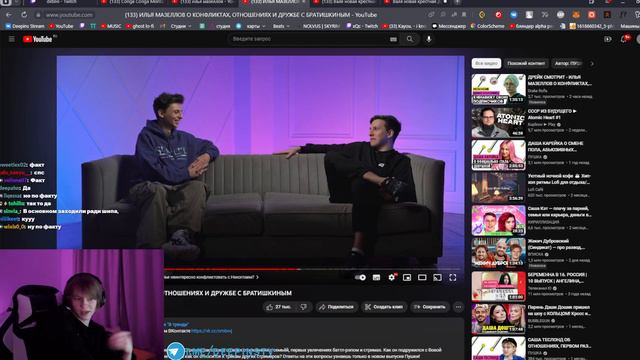Like the video (27 тыс.)
The image size is (640, 360).
[278, 307]
